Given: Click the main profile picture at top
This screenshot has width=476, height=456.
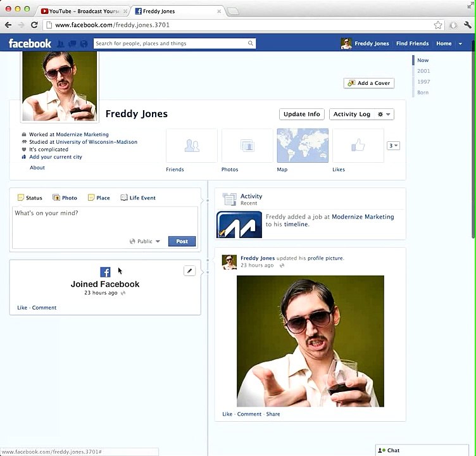Looking at the screenshot, I should [59, 86].
